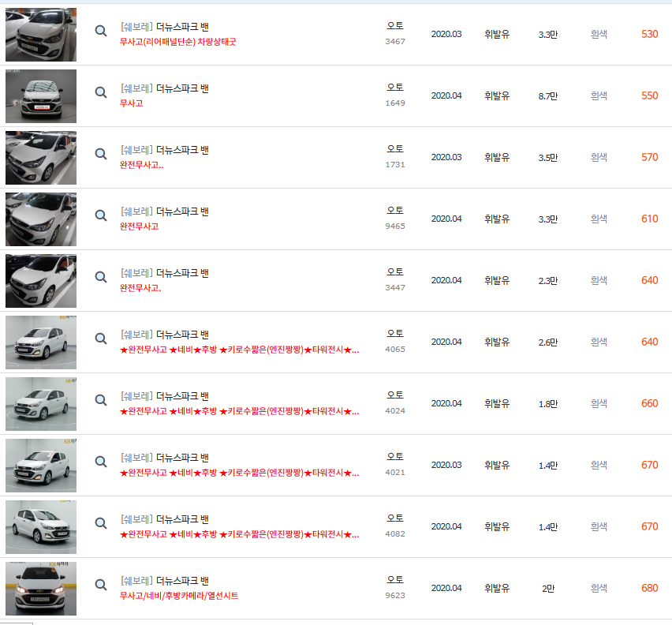Click price 610
This screenshot has width=672, height=625.
click(x=650, y=219)
